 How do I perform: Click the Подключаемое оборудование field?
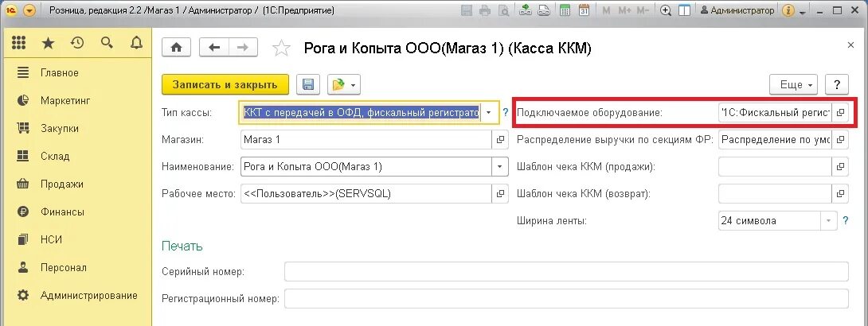click(x=775, y=113)
